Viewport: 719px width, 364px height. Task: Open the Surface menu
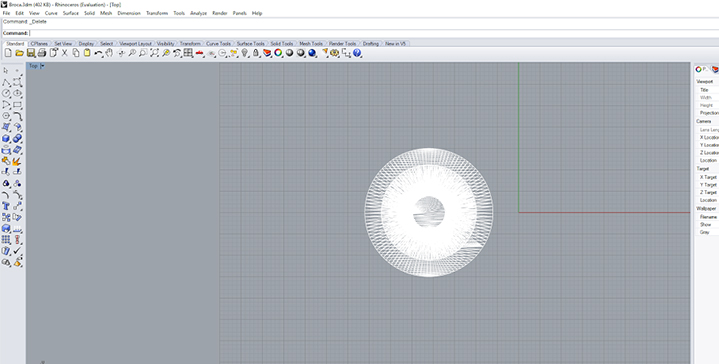point(71,13)
